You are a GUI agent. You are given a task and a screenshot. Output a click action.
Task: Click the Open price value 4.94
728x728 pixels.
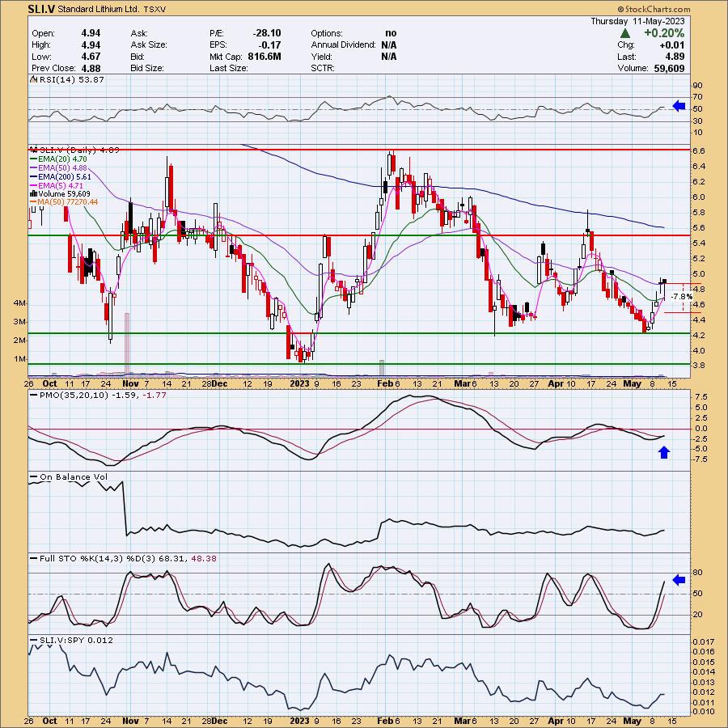pos(91,33)
